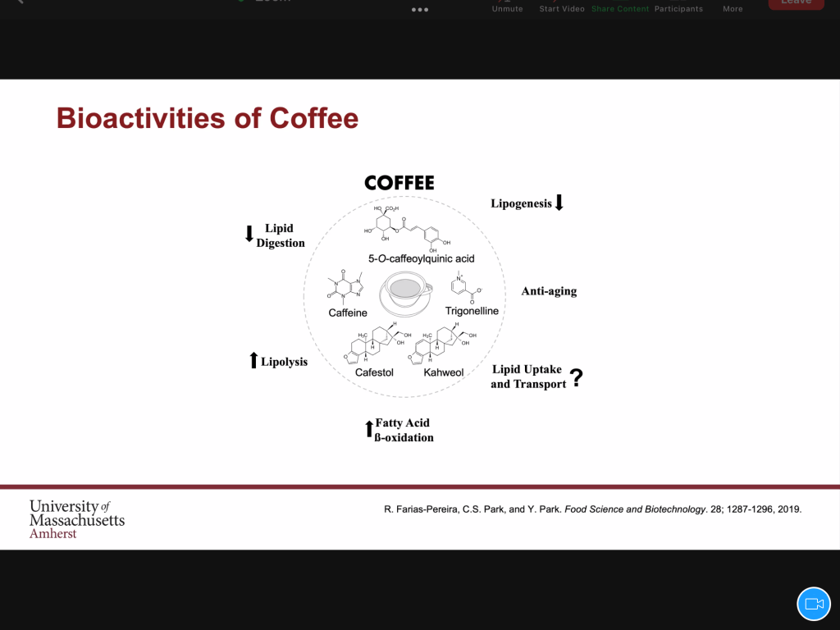Viewport: 840px width, 630px height.
Task: Click the Farias-Pereira citation text
Action: pos(592,509)
